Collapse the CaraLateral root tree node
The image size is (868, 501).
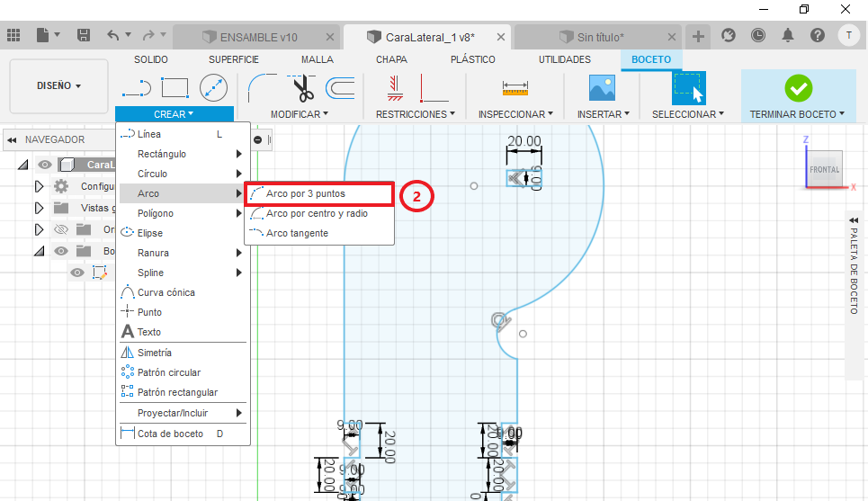[22, 165]
